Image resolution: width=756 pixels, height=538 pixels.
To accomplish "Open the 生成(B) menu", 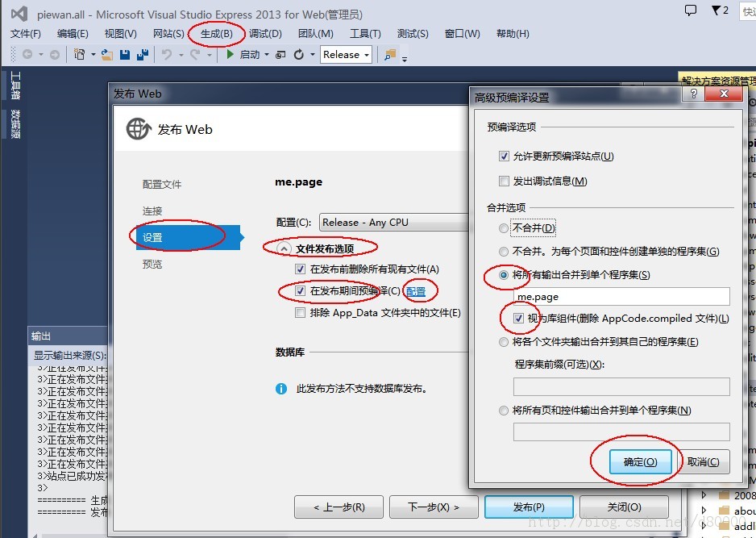I will point(216,33).
